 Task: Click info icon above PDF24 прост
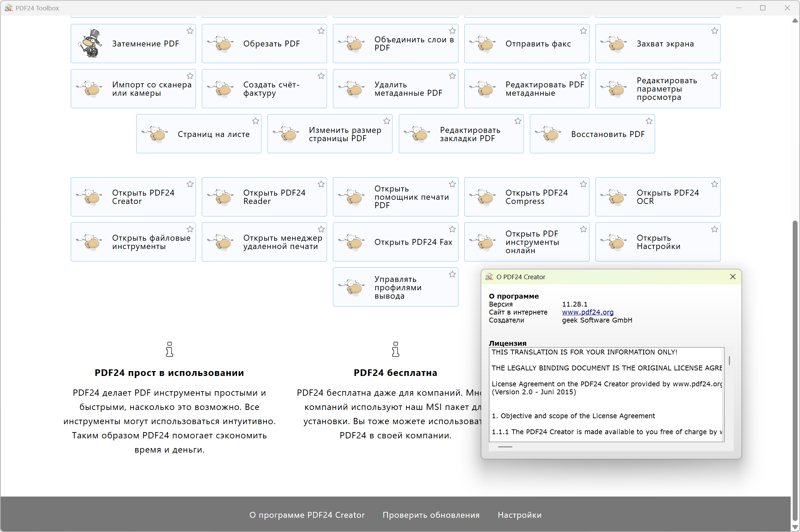coord(169,349)
